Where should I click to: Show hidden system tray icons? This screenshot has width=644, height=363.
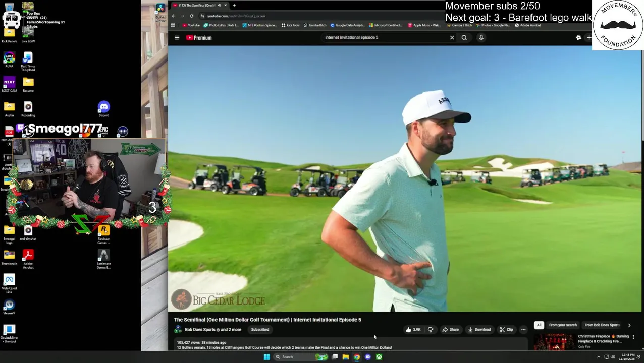[x=599, y=357]
